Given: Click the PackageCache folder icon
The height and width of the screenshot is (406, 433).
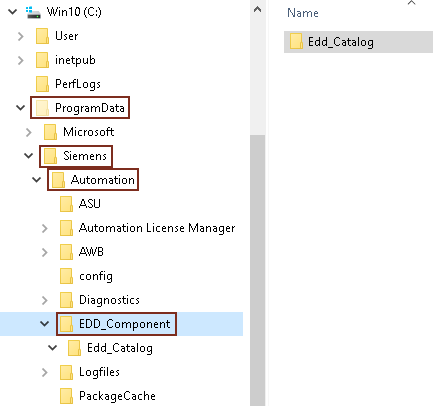Looking at the screenshot, I should point(66,396).
